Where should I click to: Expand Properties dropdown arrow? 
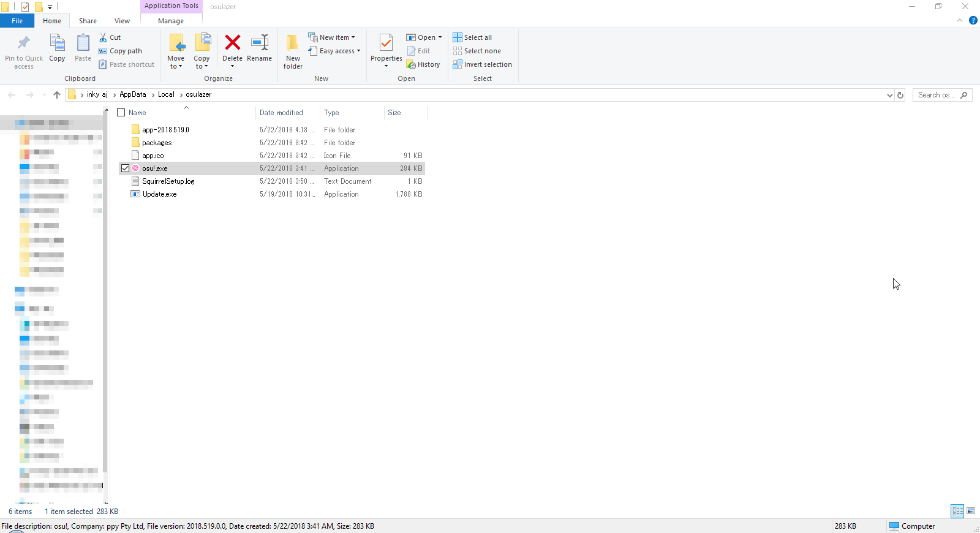tap(386, 66)
